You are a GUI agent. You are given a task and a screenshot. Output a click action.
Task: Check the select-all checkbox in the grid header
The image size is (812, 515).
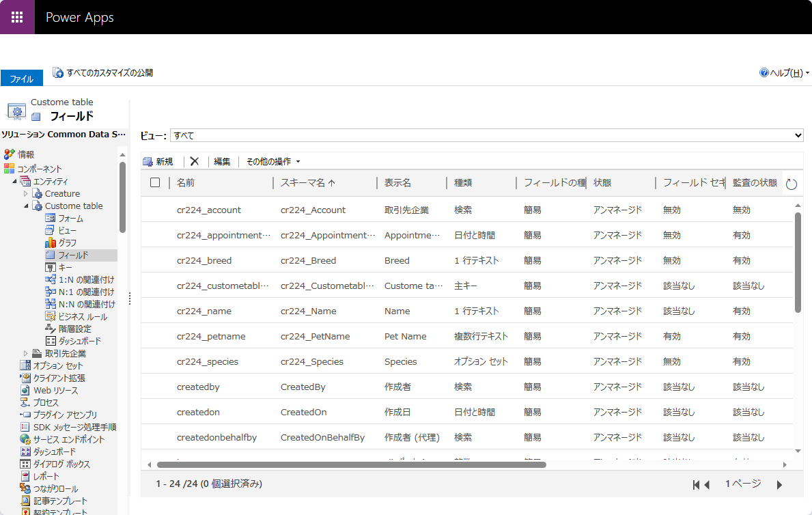(x=155, y=182)
